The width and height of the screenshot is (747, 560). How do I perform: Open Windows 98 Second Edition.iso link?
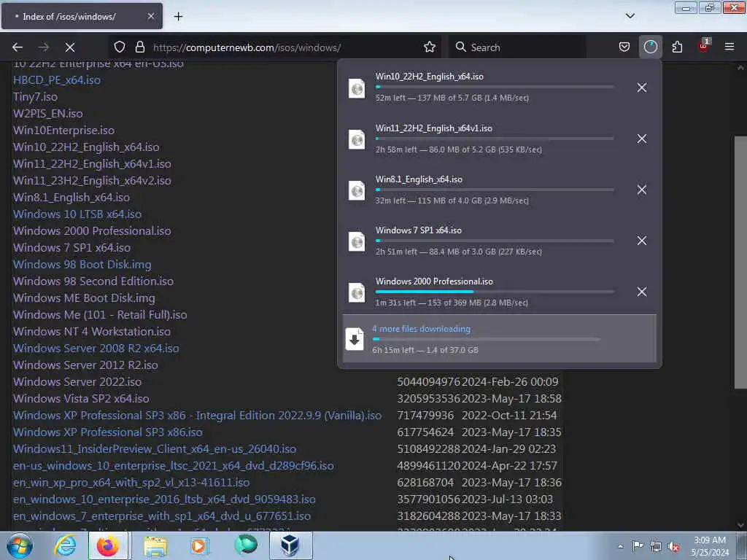[93, 281]
